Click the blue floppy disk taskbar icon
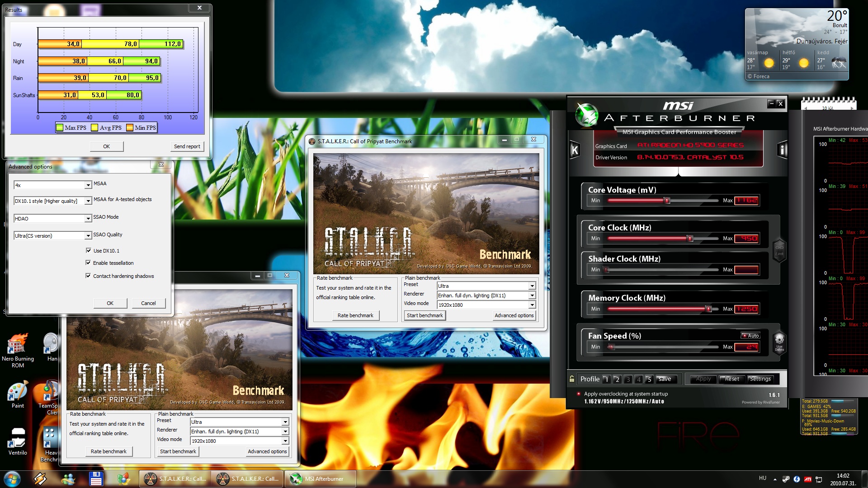868x488 pixels. click(96, 479)
